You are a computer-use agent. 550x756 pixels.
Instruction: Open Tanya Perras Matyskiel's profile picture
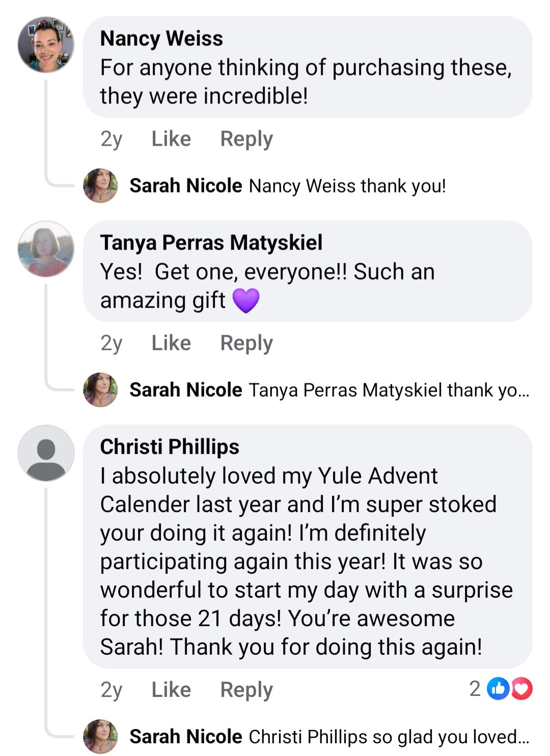(x=46, y=249)
